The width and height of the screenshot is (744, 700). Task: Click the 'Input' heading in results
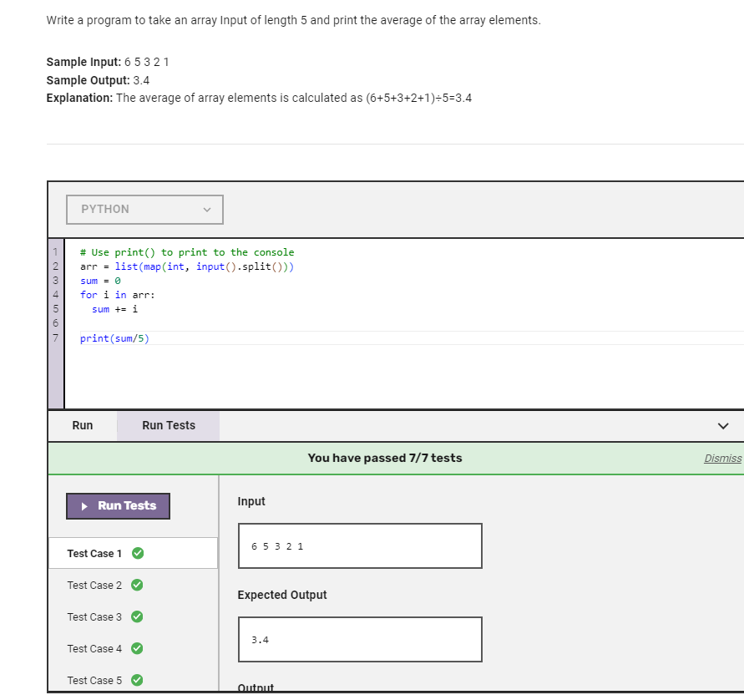click(251, 502)
